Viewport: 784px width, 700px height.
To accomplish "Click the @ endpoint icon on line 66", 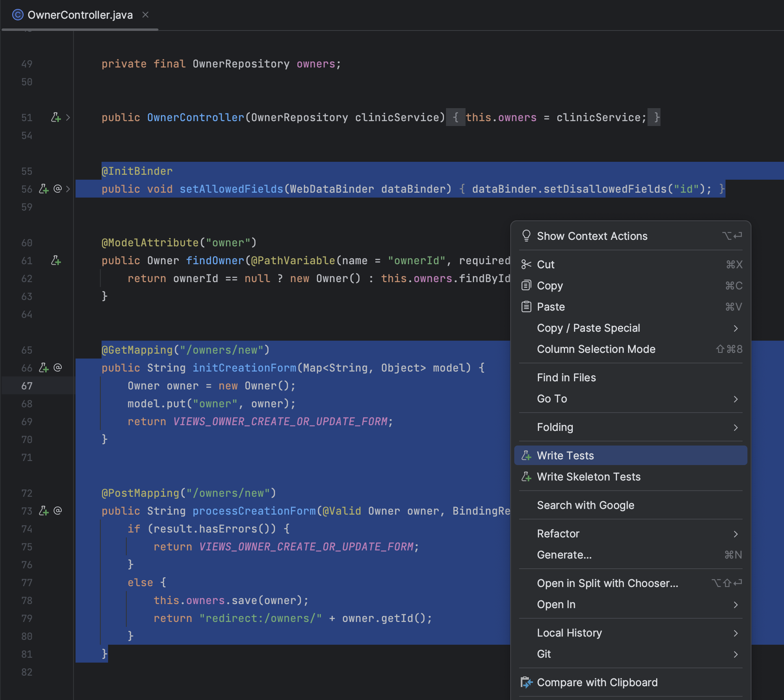I will [58, 368].
